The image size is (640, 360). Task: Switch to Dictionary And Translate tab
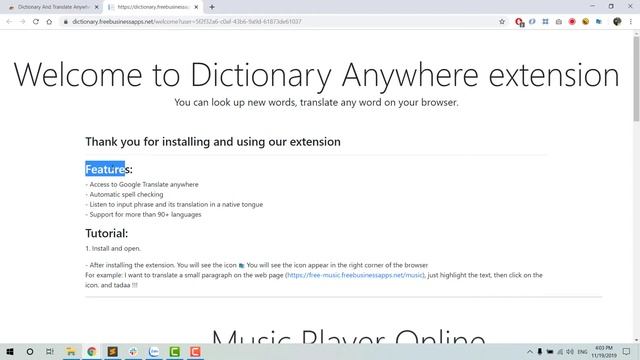(x=53, y=7)
